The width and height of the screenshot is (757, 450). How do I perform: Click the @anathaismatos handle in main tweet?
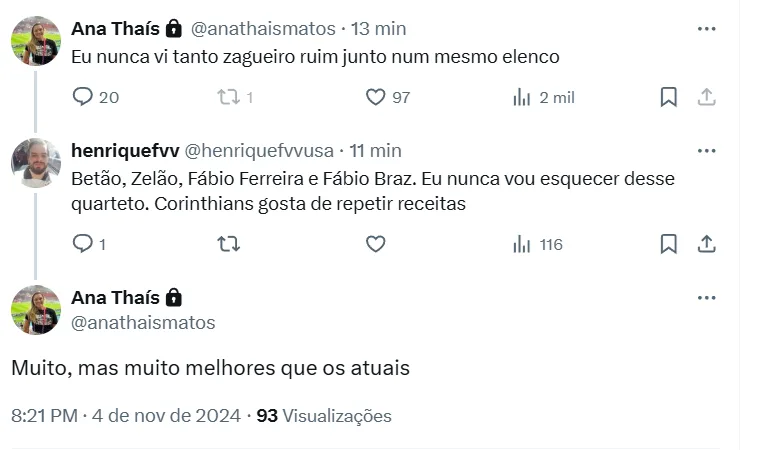143,323
